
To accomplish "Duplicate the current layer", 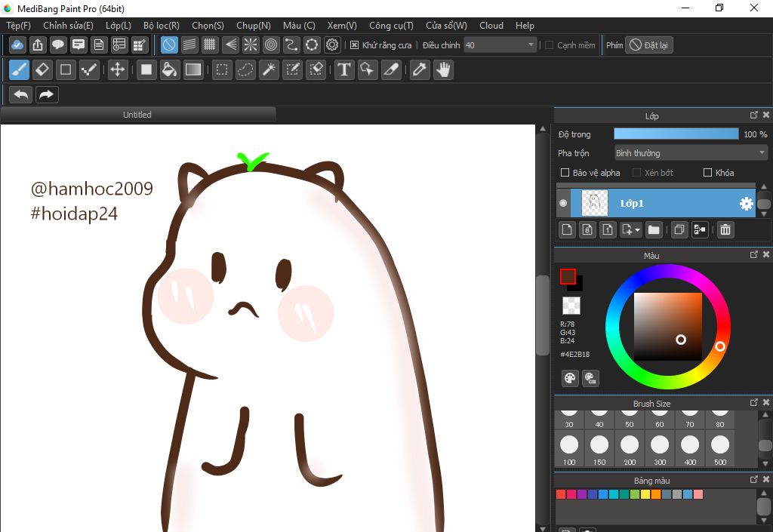I will (x=679, y=229).
